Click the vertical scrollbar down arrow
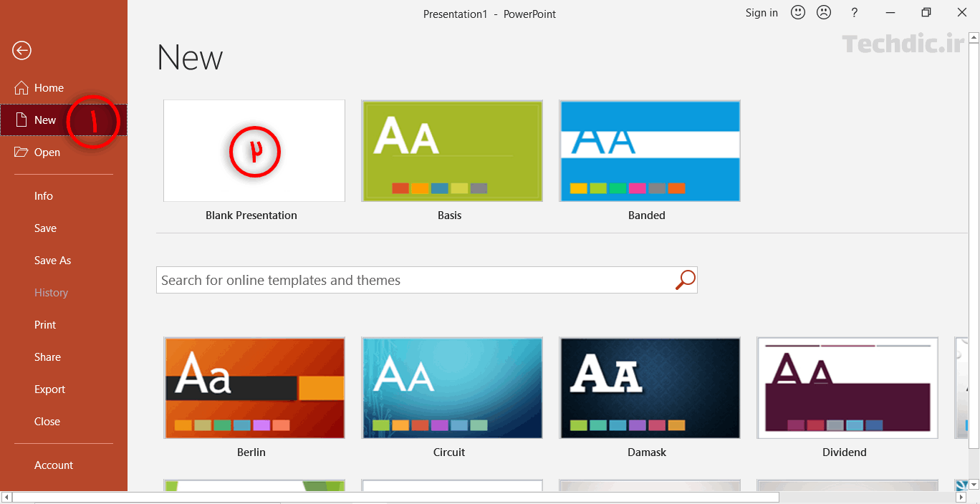Viewport: 980px width, 504px height. click(973, 485)
